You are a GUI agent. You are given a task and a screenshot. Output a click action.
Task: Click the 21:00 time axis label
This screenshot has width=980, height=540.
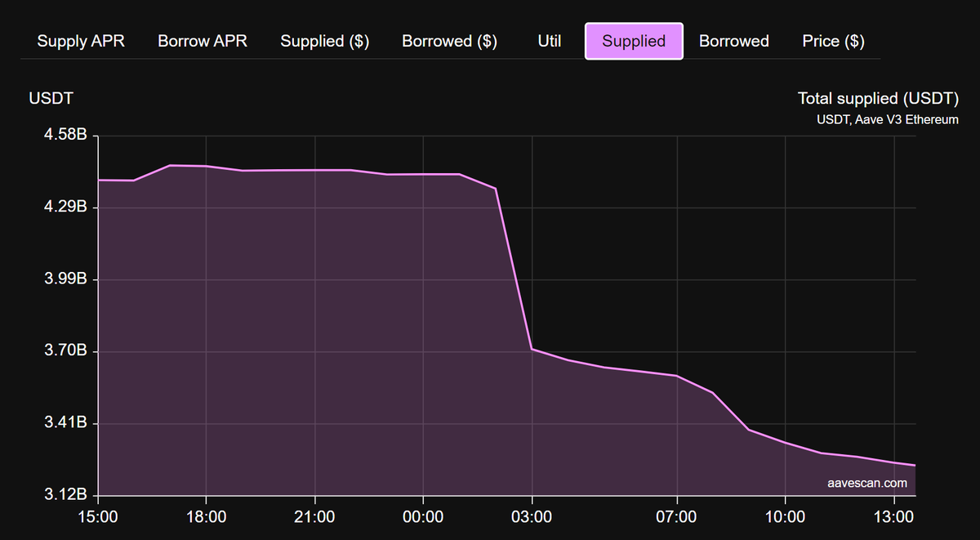[x=314, y=516]
